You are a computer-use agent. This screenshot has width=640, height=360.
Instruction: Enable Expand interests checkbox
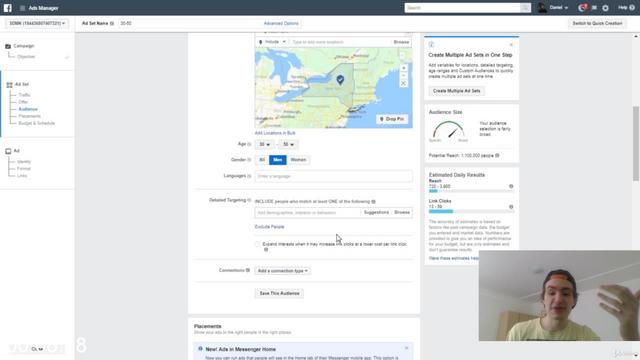click(258, 244)
